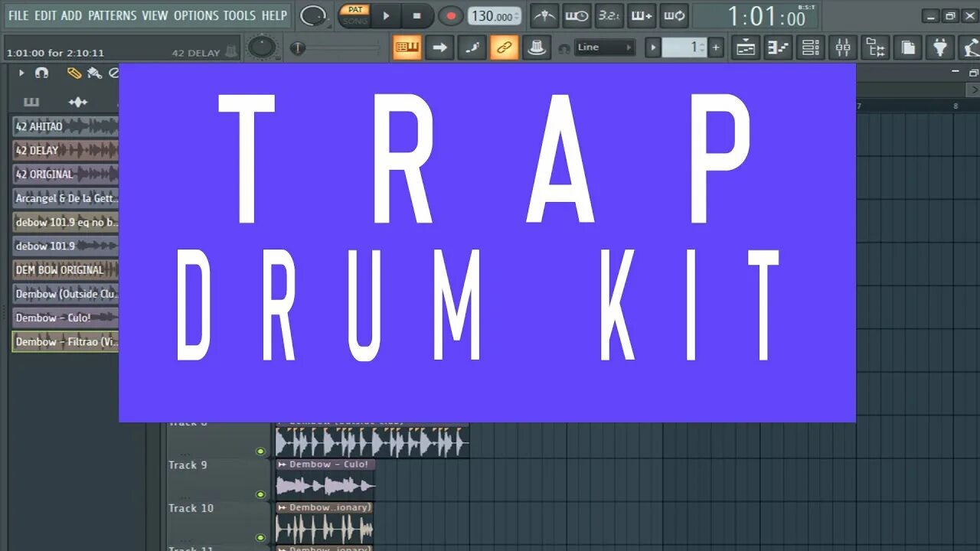Show pattern clips with piano icon
The image size is (980, 551).
31,102
